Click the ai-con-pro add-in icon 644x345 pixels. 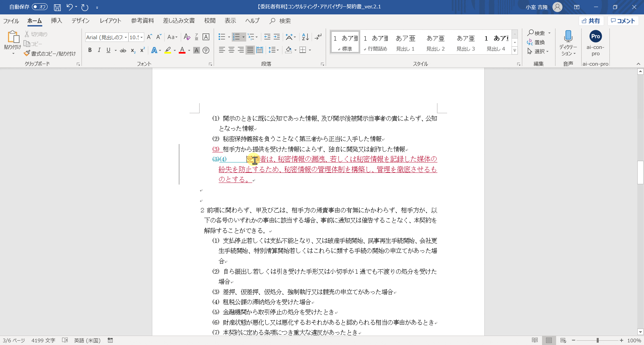[x=595, y=37]
